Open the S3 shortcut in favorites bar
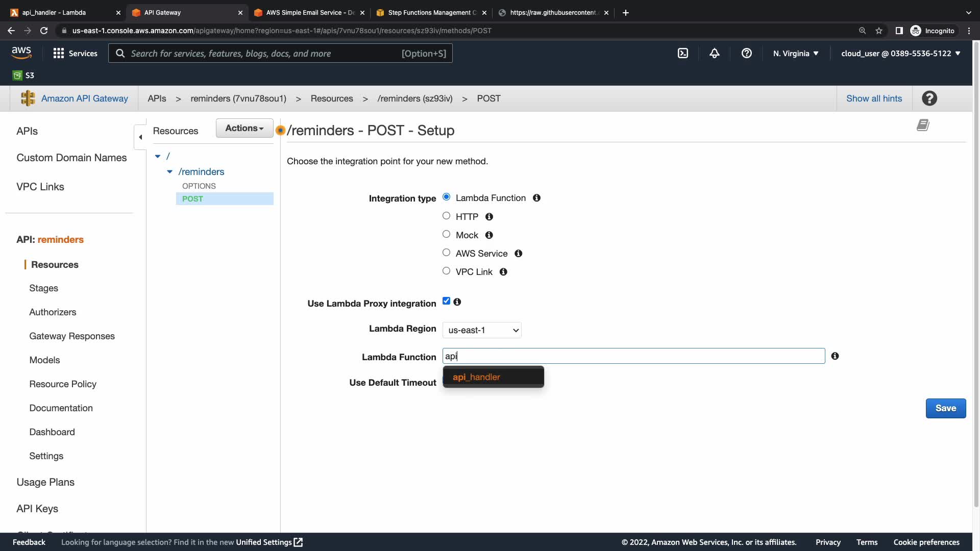 point(23,76)
